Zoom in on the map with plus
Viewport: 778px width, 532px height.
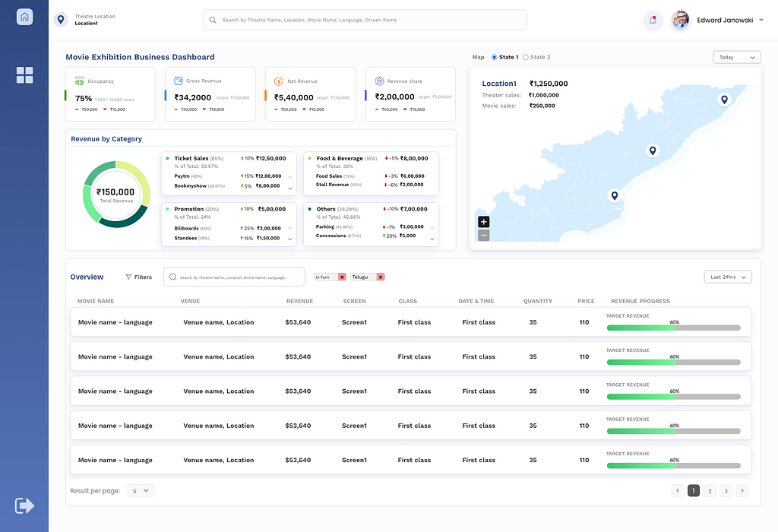(484, 222)
